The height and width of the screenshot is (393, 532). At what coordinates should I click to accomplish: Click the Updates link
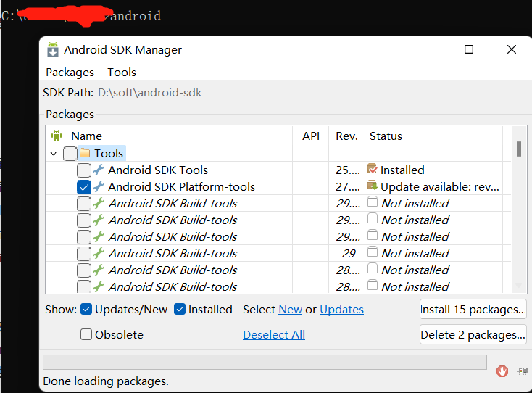click(341, 309)
